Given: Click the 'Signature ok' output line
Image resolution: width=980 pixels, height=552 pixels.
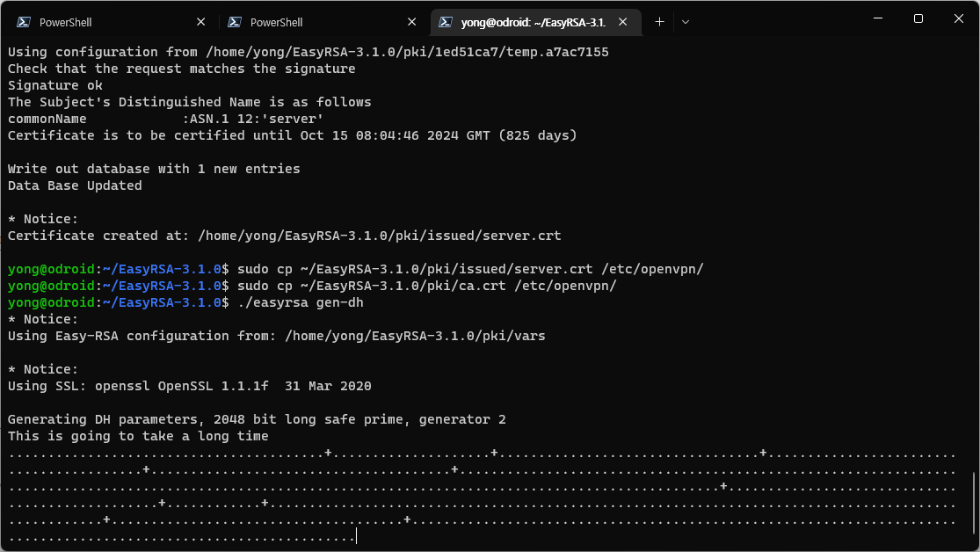Looking at the screenshot, I should [x=55, y=85].
